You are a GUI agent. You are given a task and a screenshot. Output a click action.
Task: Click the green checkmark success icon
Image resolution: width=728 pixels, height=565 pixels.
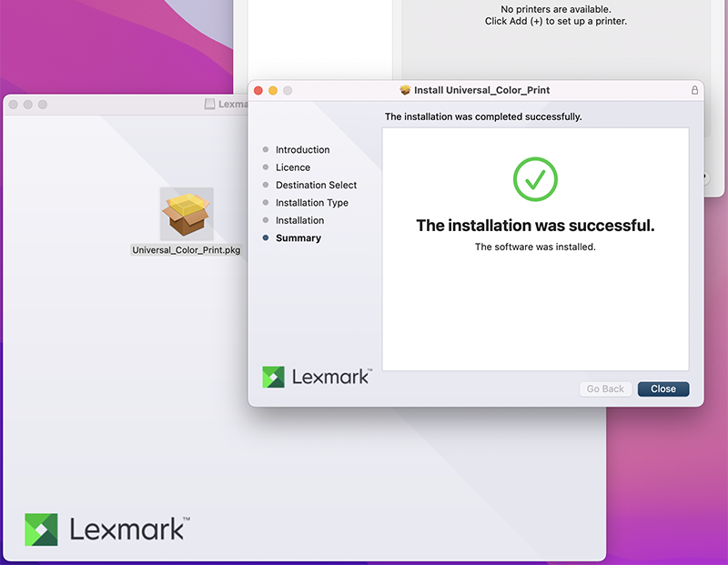(535, 179)
